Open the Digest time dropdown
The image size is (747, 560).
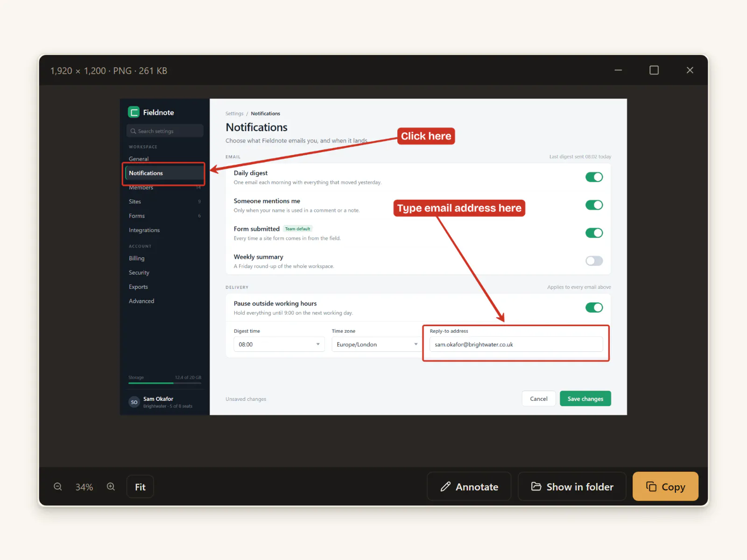(x=279, y=344)
